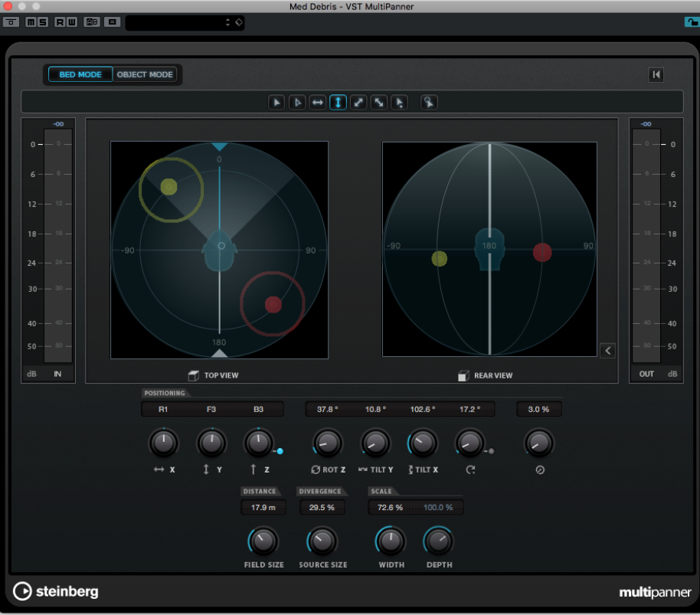700x615 pixels.
Task: Click the Rear View cube icon
Action: [463, 376]
